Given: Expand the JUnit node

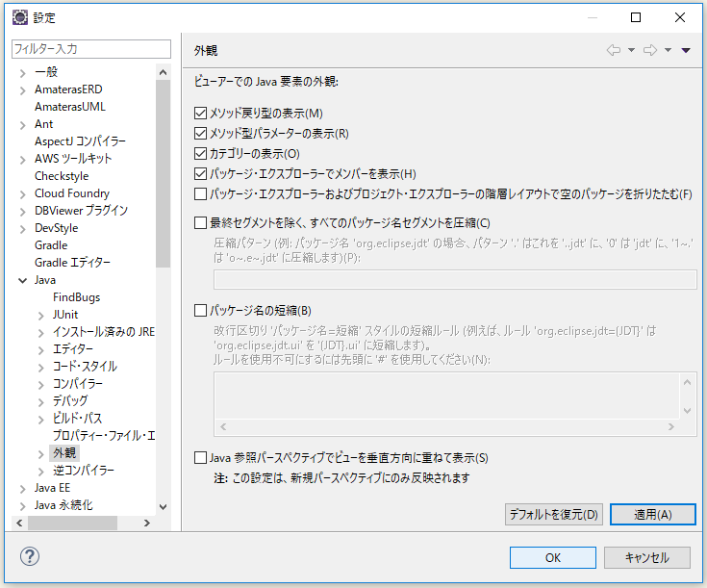Looking at the screenshot, I should coord(41,316).
